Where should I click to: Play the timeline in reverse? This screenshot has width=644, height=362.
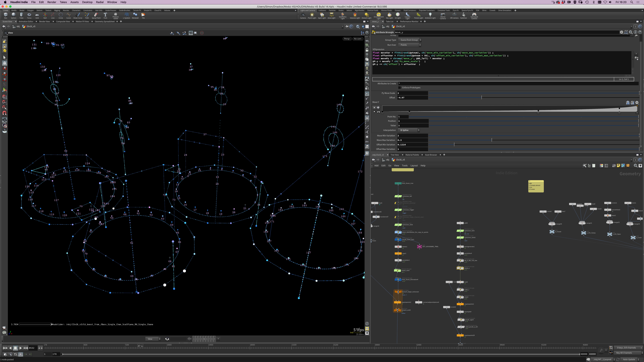tap(10, 348)
